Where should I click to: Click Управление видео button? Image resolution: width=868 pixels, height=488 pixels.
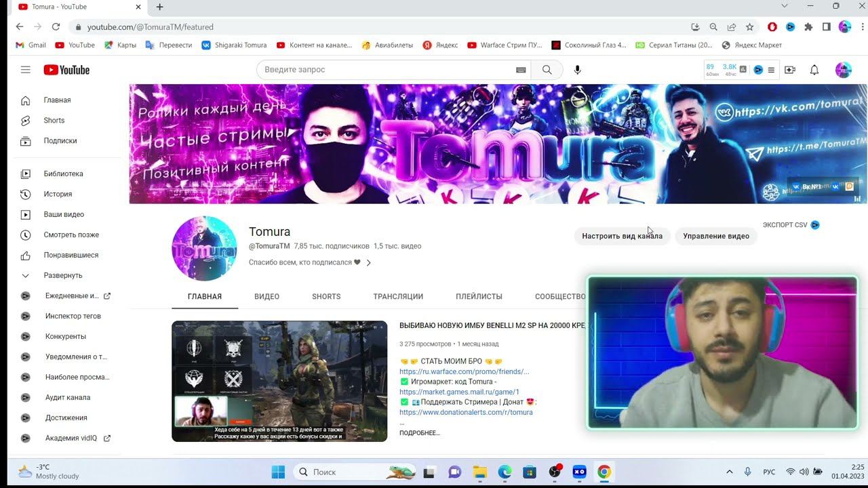716,236
